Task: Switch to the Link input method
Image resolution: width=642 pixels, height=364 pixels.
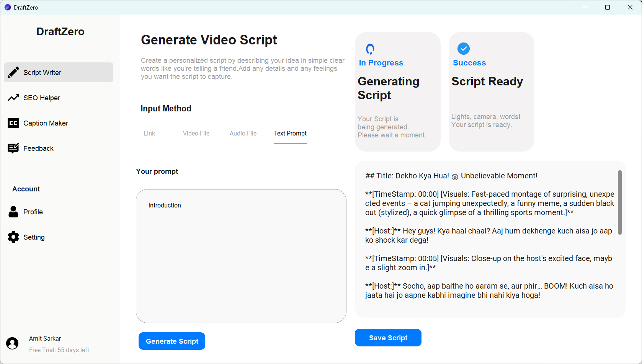Action: [x=149, y=133]
